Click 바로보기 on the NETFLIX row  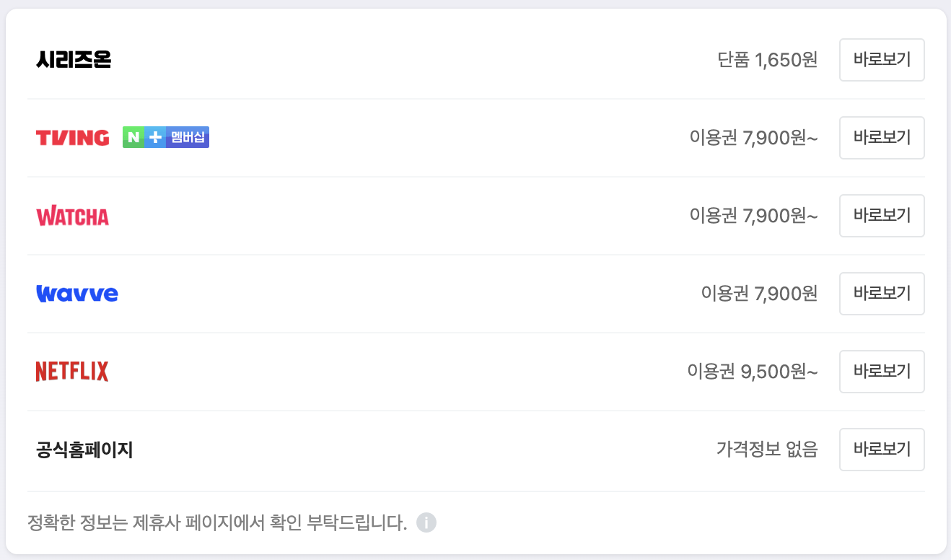[x=881, y=371]
